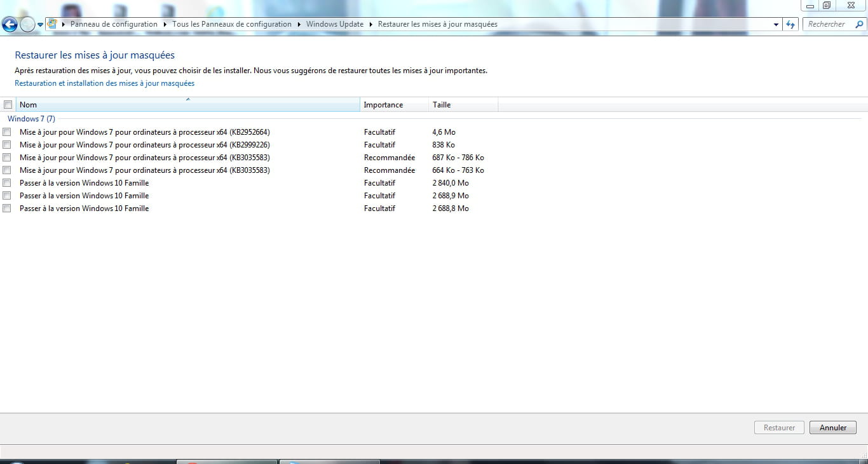The width and height of the screenshot is (868, 464).
Task: Tick checkbox for Windows 10 Famille 2 688,8 Mo
Action: (x=7, y=208)
